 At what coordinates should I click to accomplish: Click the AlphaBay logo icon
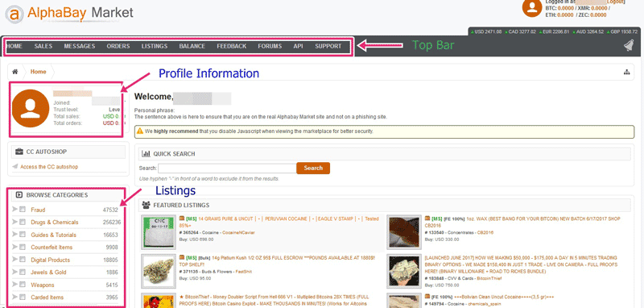[x=14, y=15]
